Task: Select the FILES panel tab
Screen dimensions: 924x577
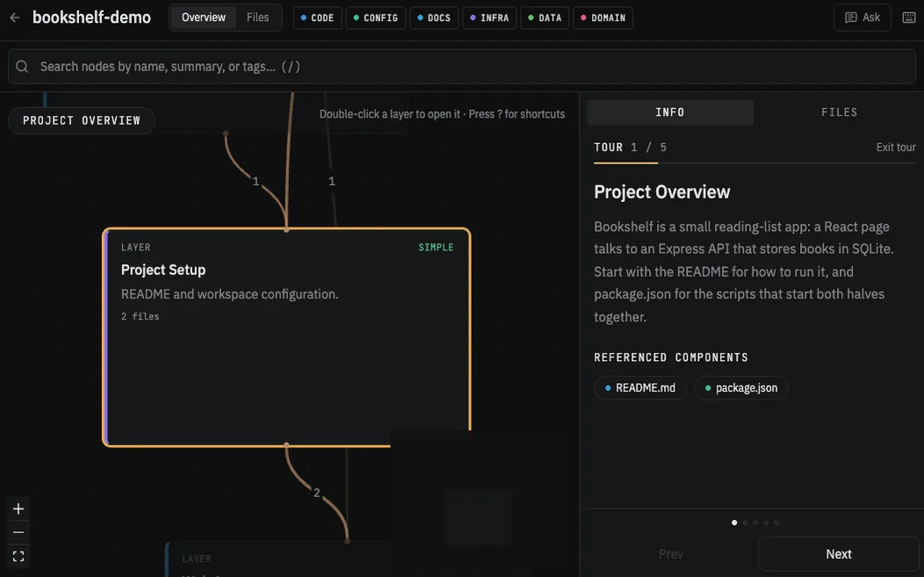Action: point(839,112)
